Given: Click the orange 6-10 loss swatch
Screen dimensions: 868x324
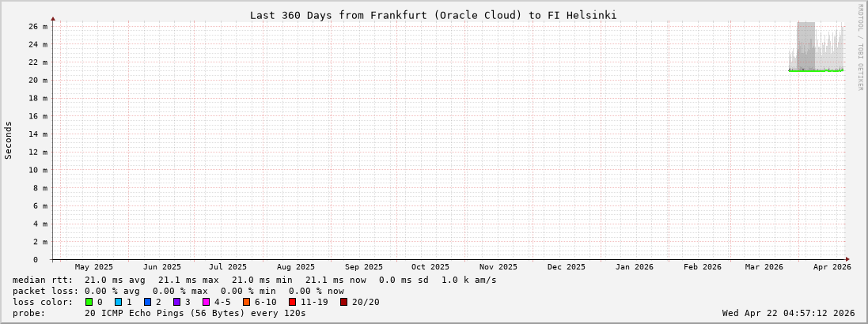Looking at the screenshot, I should 247,302.
